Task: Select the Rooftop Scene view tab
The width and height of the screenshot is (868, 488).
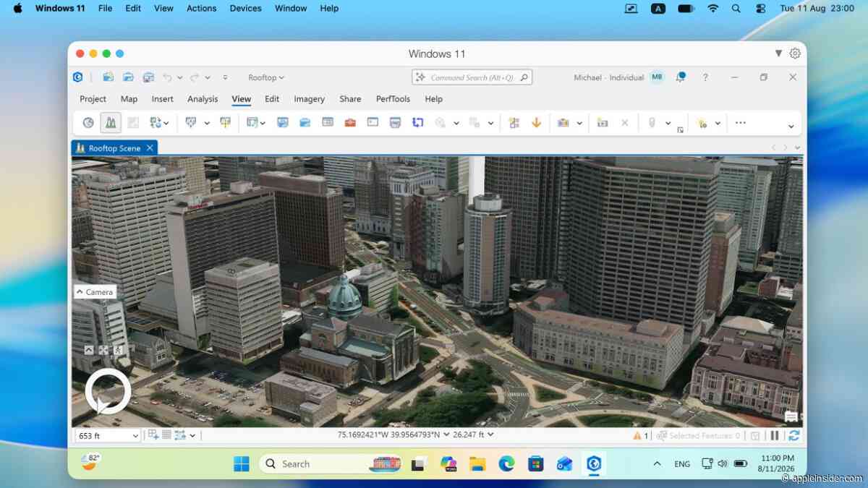Action: point(114,147)
